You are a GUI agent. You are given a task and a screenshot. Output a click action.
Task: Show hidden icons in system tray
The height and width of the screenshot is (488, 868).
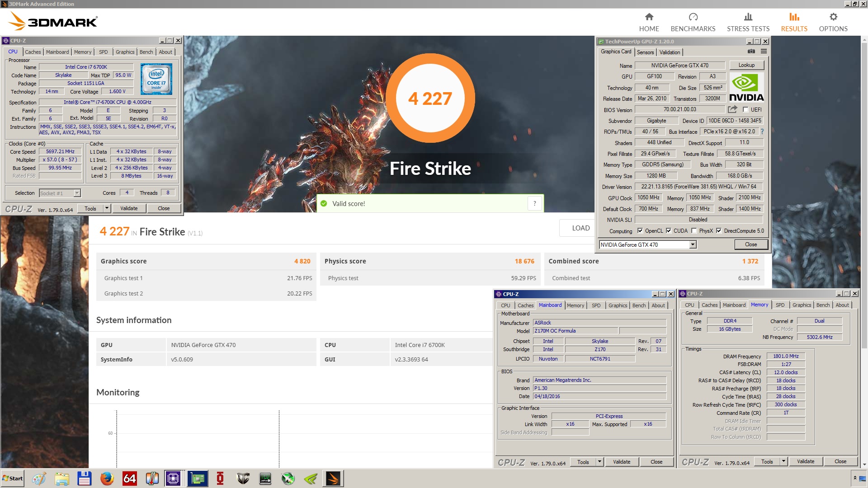[855, 478]
